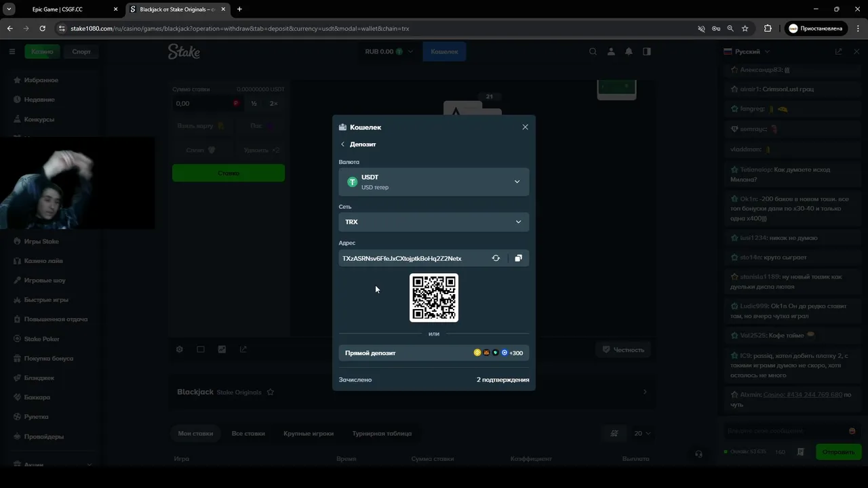This screenshot has height=488, width=868.
Task: Open the 20 rows-per-page dropdown
Action: pos(642,433)
